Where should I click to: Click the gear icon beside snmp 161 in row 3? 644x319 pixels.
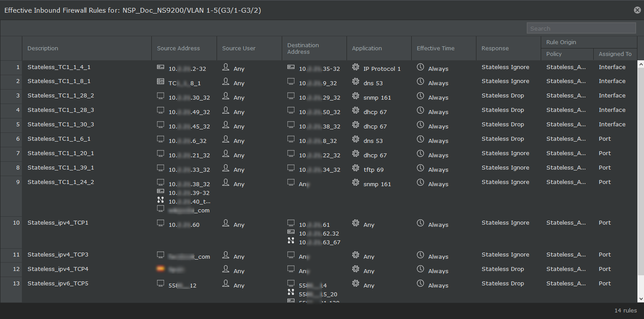click(x=356, y=96)
